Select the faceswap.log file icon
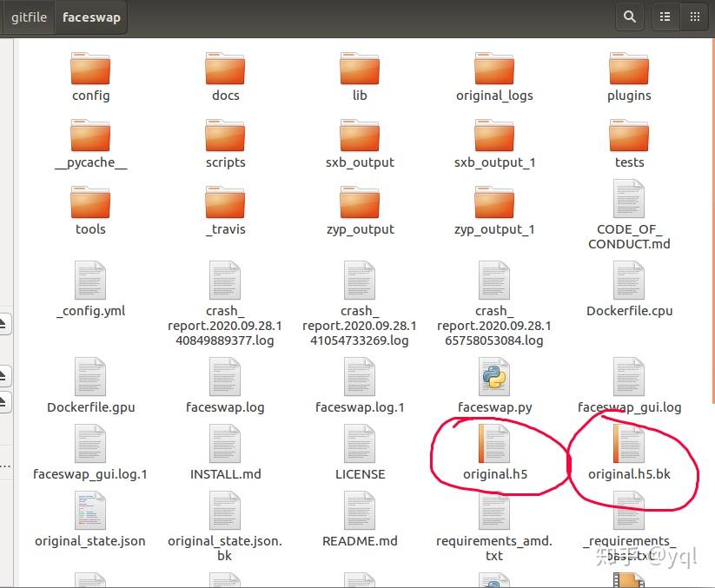Screen dimensions: 715x588 pos(225,377)
